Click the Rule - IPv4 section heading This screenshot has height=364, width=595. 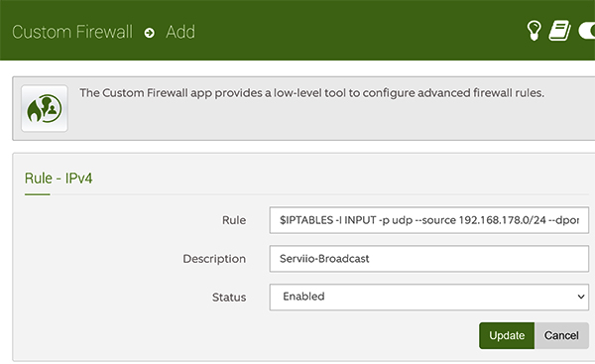59,179
